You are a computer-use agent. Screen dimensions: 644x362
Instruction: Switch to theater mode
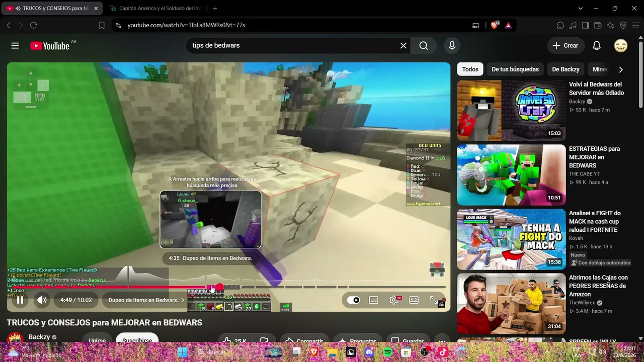[414, 300]
